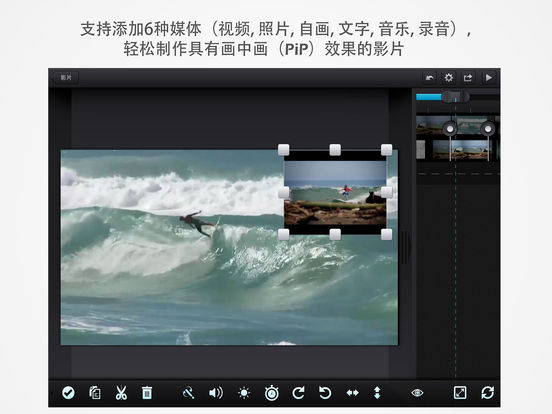Click the refresh loop icon
This screenshot has width=552, height=414.
pyautogui.click(x=487, y=393)
